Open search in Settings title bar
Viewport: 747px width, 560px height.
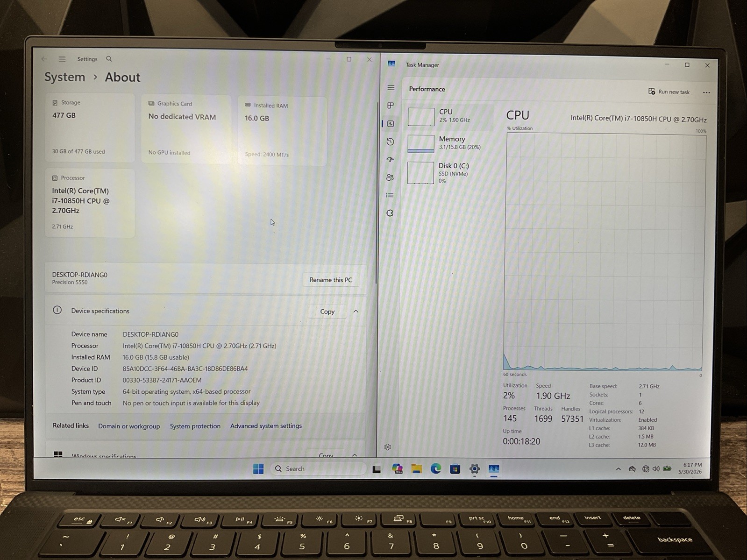tap(109, 59)
